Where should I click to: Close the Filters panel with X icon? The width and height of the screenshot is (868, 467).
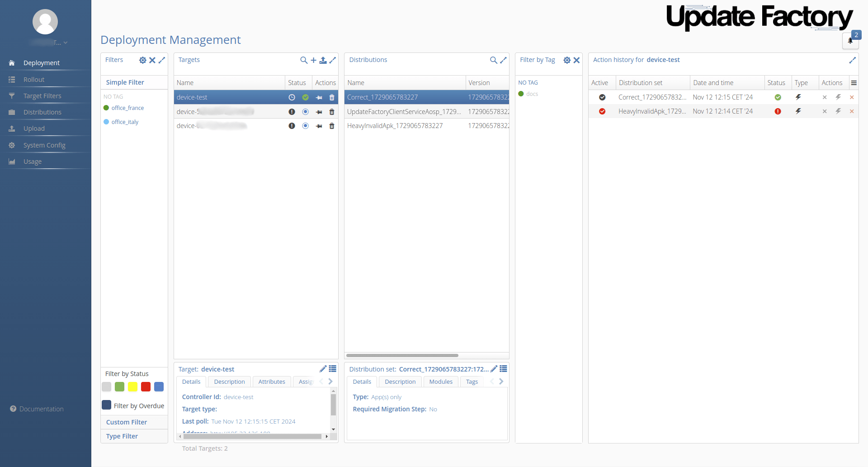[x=152, y=60]
